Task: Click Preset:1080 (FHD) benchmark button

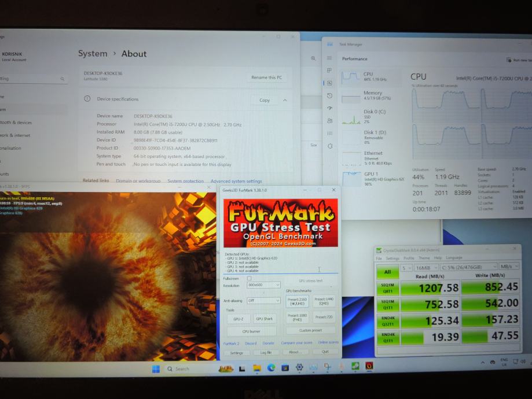Action: tap(297, 317)
